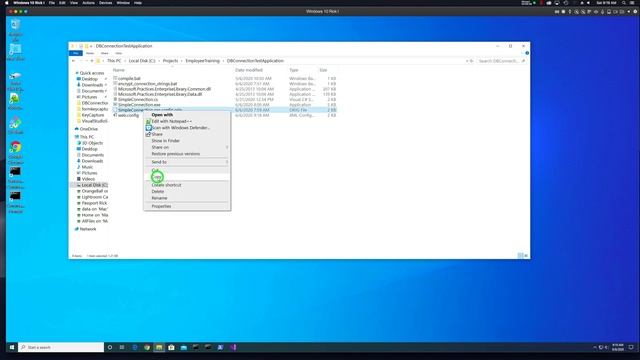Viewport: 640px width, 360px height.
Task: Open the Windows Start button
Action: [12, 347]
